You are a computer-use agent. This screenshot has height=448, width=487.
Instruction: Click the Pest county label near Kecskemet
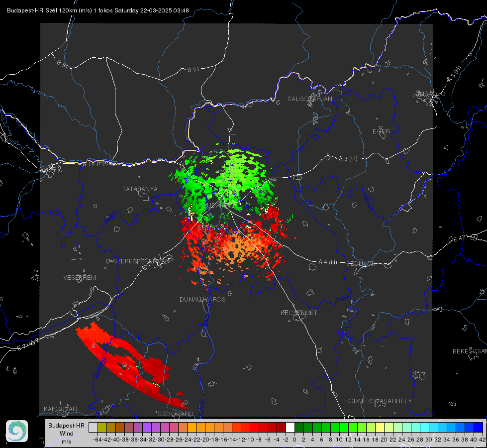pos(343,299)
